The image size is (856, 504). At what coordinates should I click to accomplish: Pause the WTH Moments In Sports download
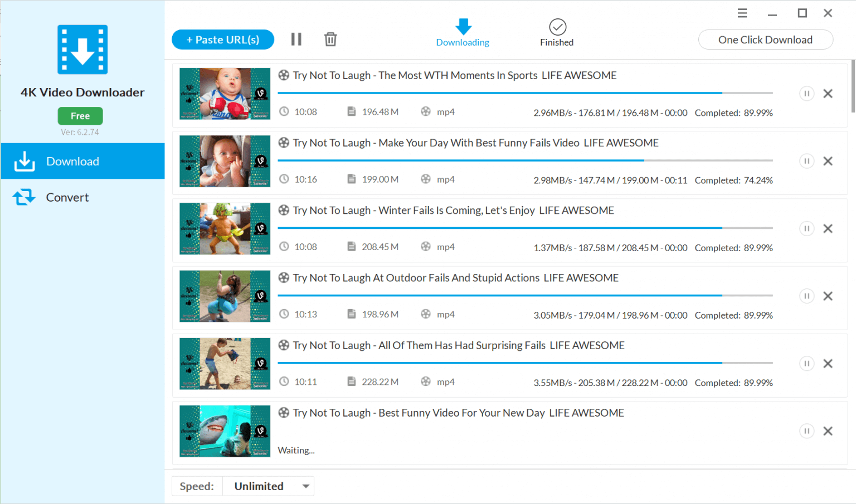pyautogui.click(x=806, y=93)
